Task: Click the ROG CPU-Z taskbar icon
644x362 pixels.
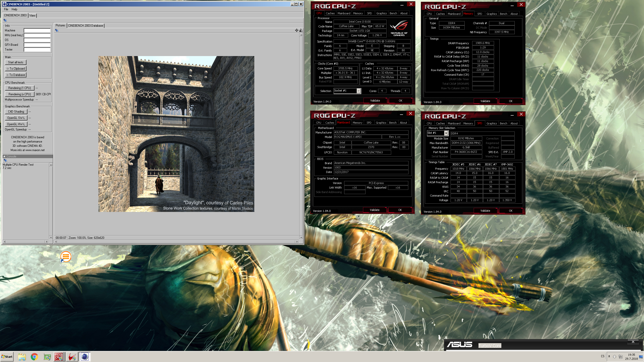Action: tap(59, 357)
